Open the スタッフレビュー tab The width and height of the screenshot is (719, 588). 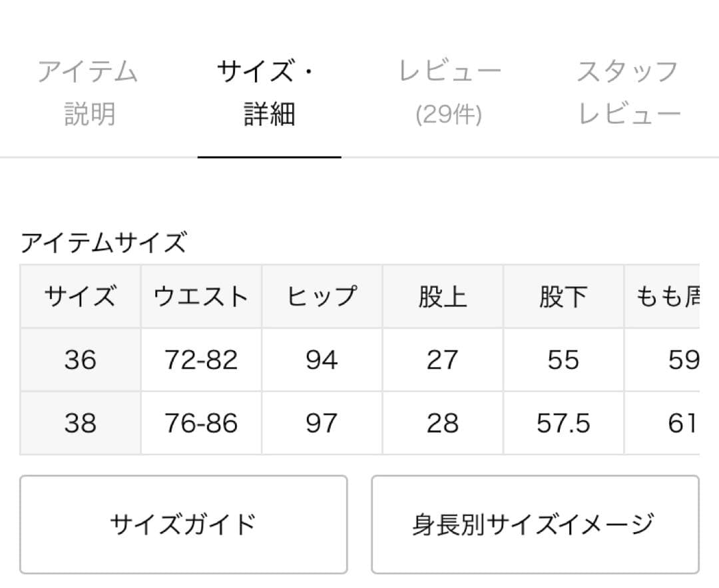[628, 92]
